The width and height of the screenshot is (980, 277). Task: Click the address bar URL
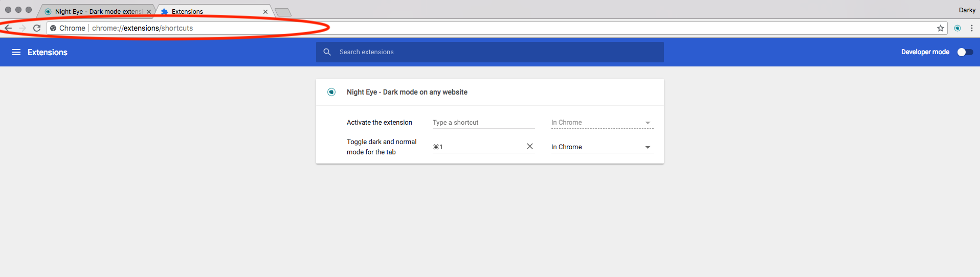[142, 28]
